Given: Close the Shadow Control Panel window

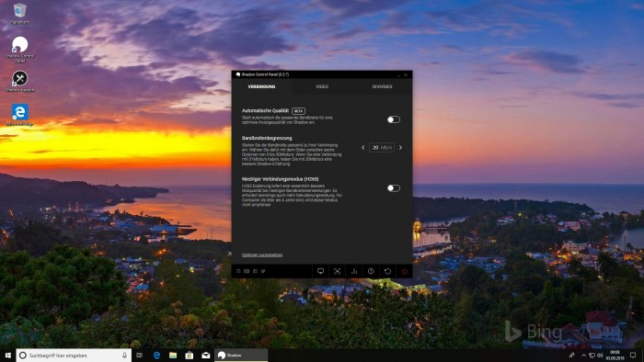Looking at the screenshot, I should tap(406, 75).
